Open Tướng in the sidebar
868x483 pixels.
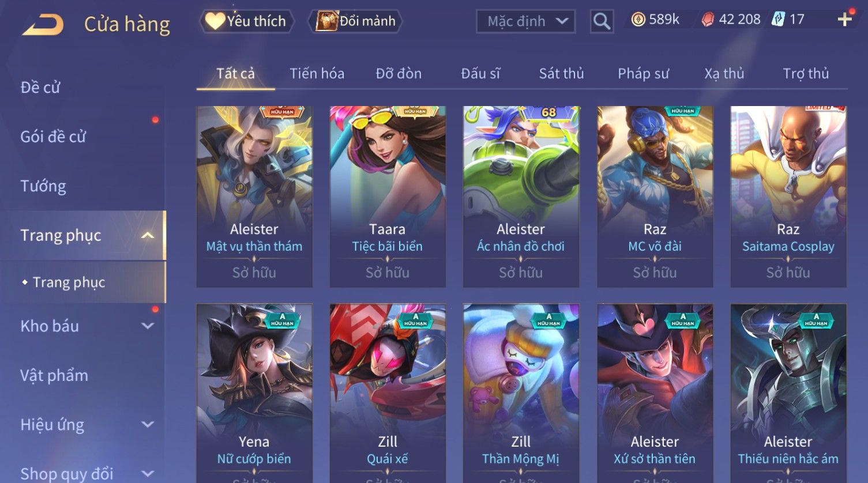pyautogui.click(x=43, y=186)
